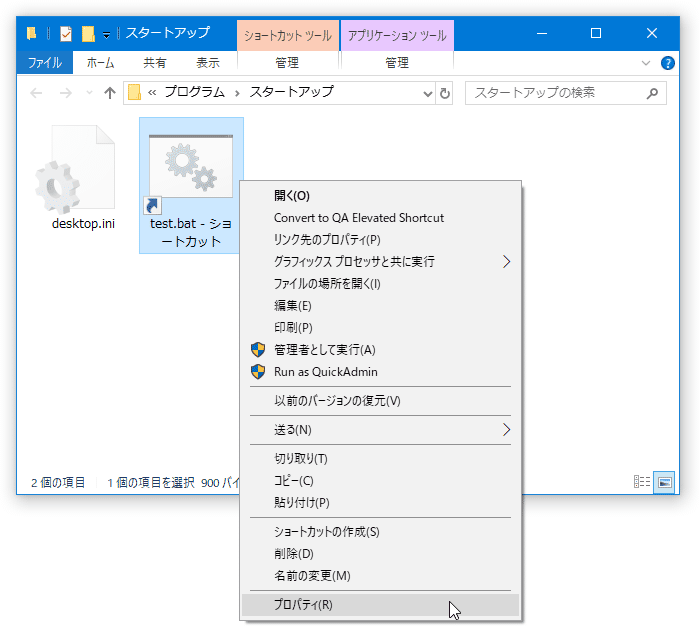Choose 切り取り(T) in context menu
This screenshot has width=699, height=633.
tap(380, 459)
